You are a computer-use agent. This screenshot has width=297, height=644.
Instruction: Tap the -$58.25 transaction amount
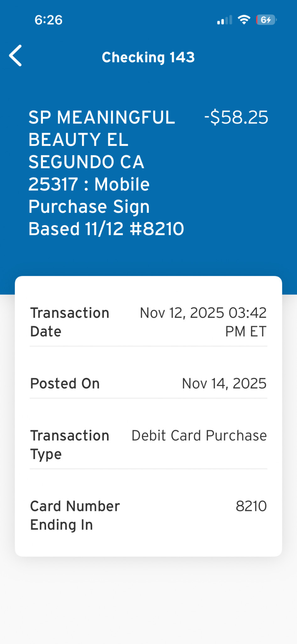236,117
